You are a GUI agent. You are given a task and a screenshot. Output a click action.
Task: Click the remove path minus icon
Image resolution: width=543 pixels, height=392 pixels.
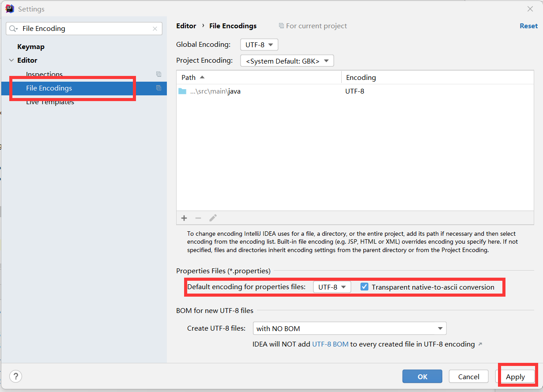click(198, 218)
